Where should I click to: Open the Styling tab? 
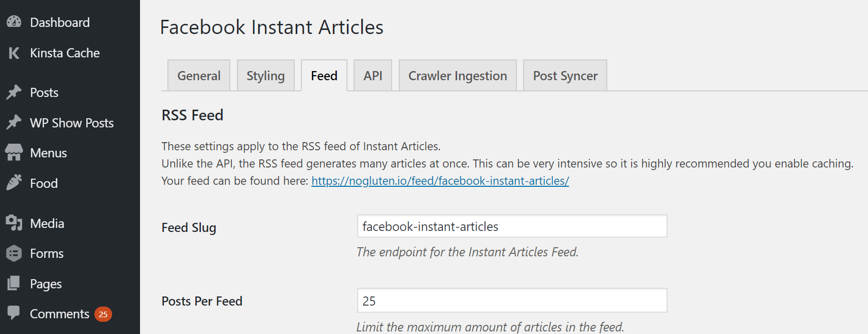(x=265, y=75)
